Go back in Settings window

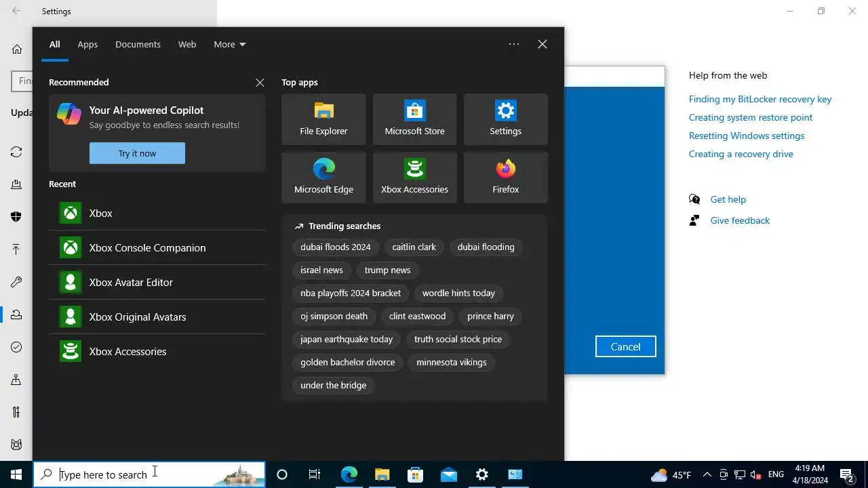(16, 11)
